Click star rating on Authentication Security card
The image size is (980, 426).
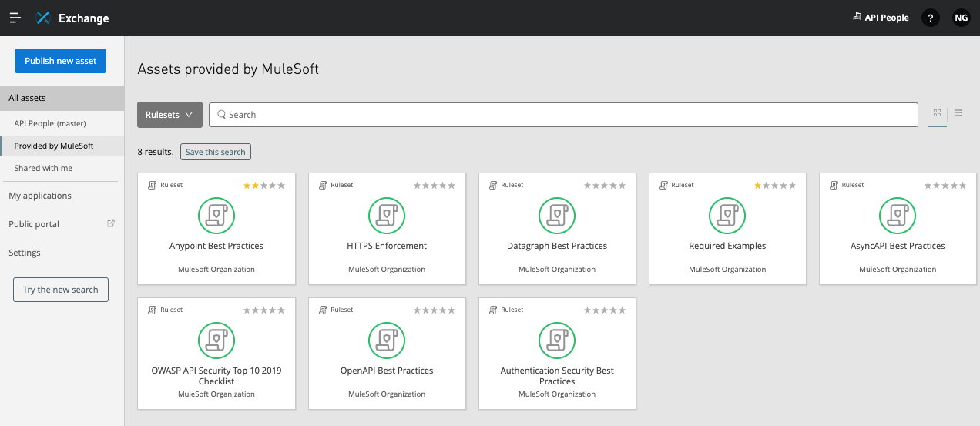[x=605, y=310]
